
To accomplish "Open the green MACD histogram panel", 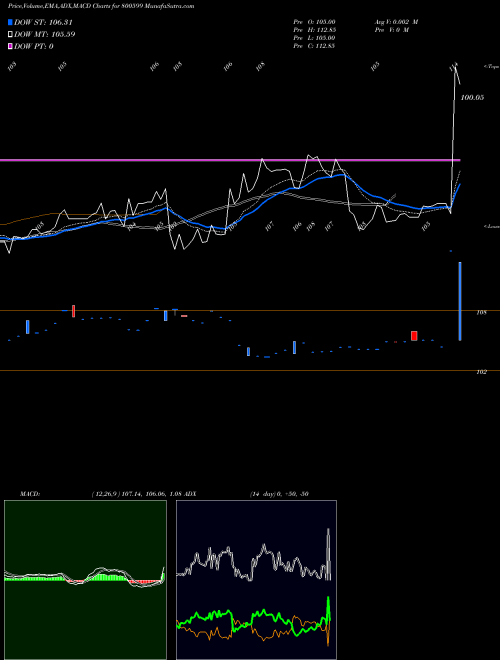I will (x=85, y=580).
